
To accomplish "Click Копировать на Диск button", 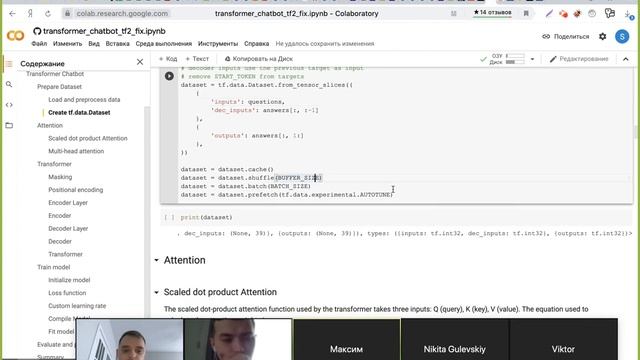I will click(x=259, y=59).
